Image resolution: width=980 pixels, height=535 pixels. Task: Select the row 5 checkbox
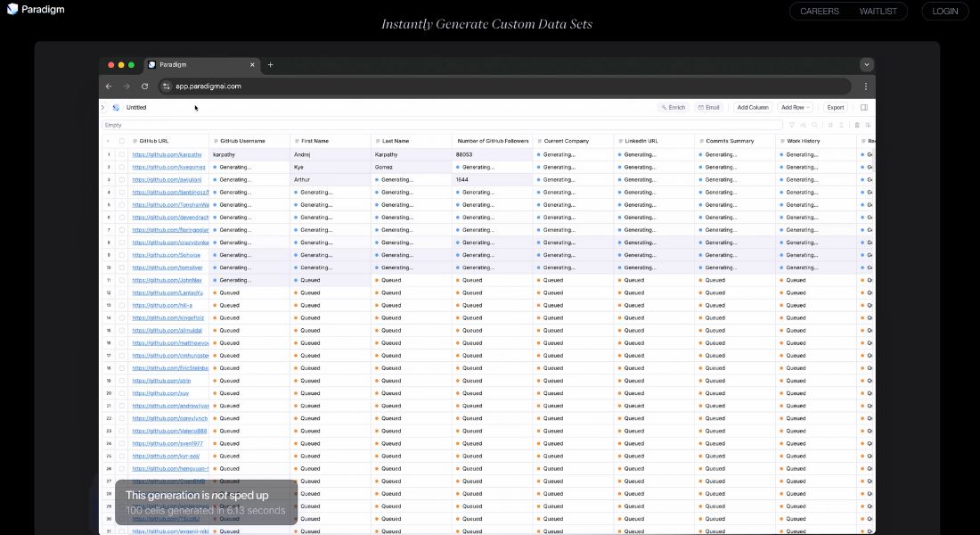pos(122,204)
